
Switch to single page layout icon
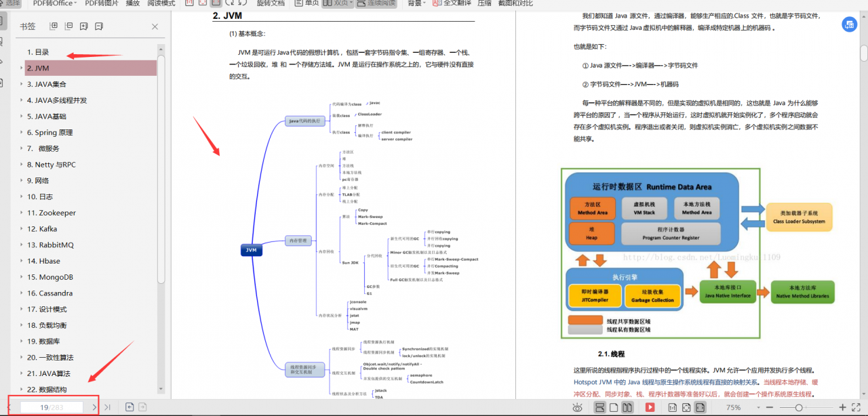click(614, 407)
